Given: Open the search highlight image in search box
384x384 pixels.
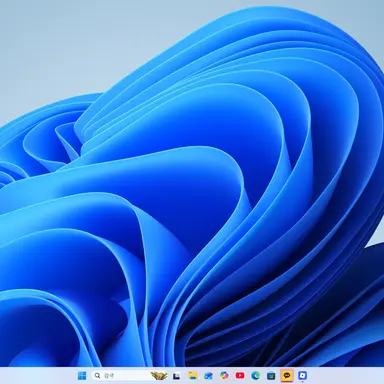Looking at the screenshot, I should tap(159, 376).
